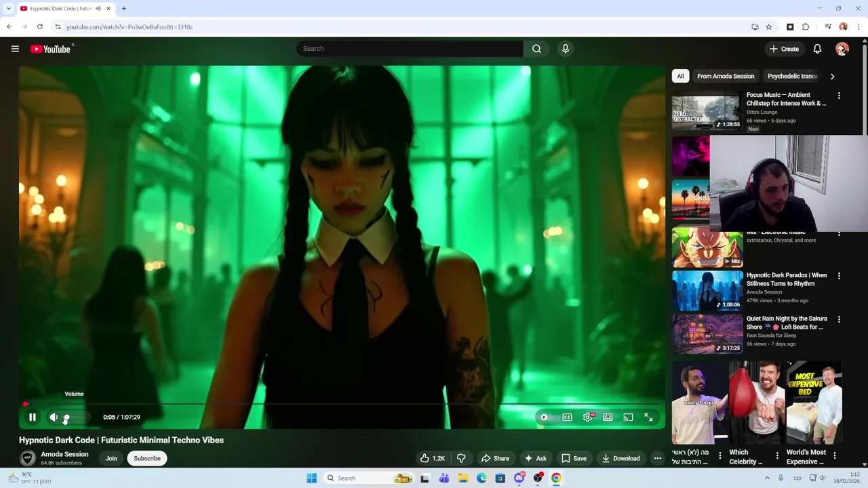Viewport: 868px width, 488px height.
Task: Toggle subtitles/closed captions
Action: pyautogui.click(x=567, y=418)
